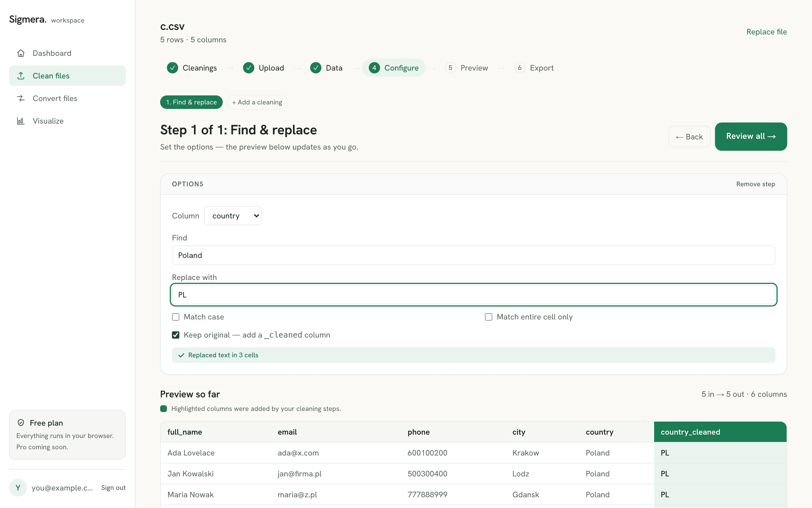812x508 pixels.
Task: Click the Replace file link
Action: point(766,32)
